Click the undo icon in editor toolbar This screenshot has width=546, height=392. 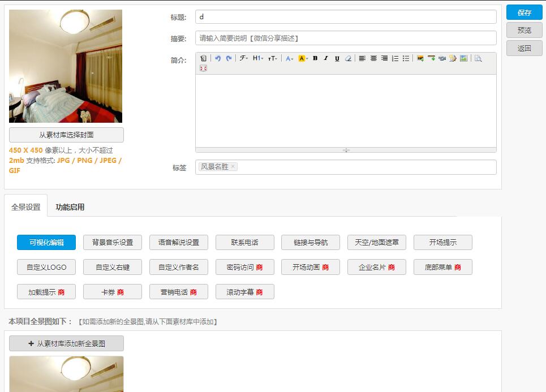click(x=218, y=58)
